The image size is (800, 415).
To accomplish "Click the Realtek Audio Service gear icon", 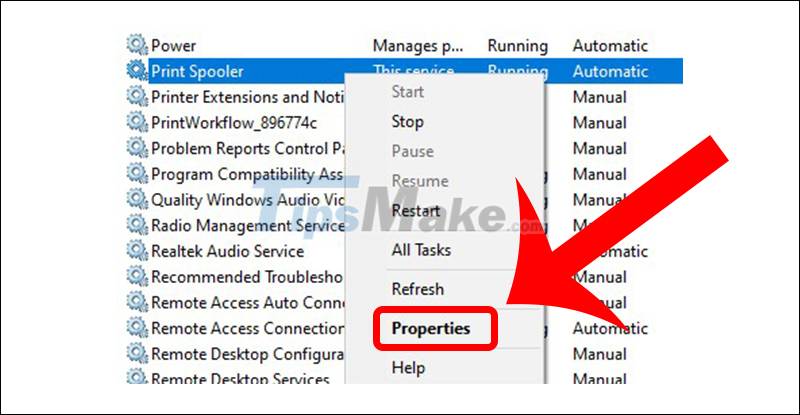I will [x=137, y=250].
